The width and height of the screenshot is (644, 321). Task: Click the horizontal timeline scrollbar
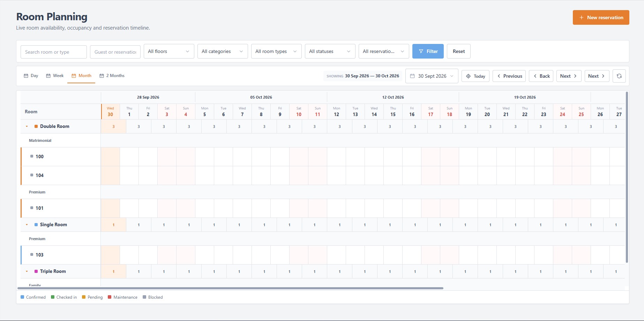click(x=230, y=288)
